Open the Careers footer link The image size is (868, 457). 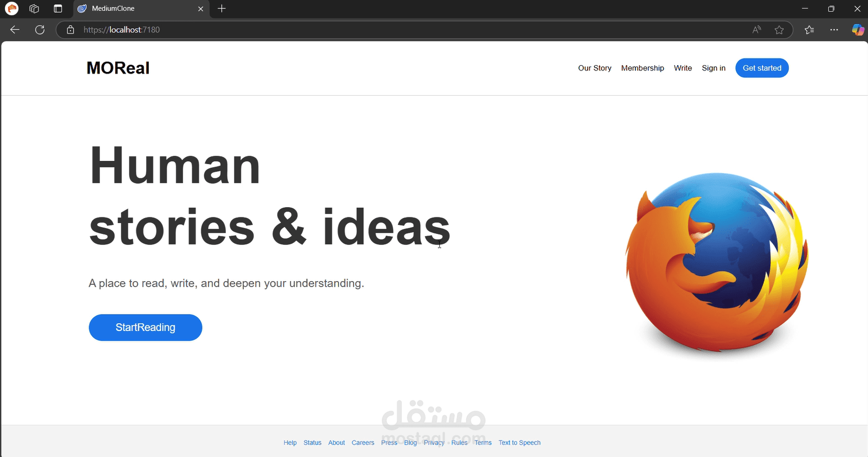click(363, 443)
